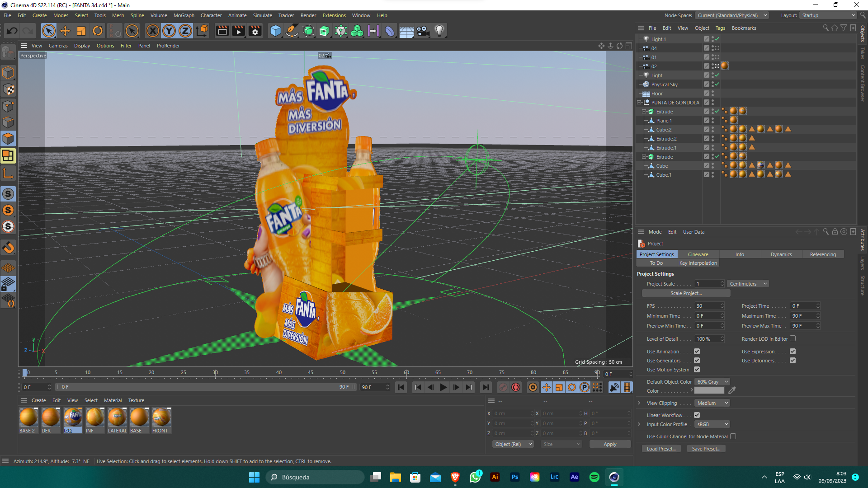Disable Use Animation checkbox
868x488 pixels.
click(697, 352)
